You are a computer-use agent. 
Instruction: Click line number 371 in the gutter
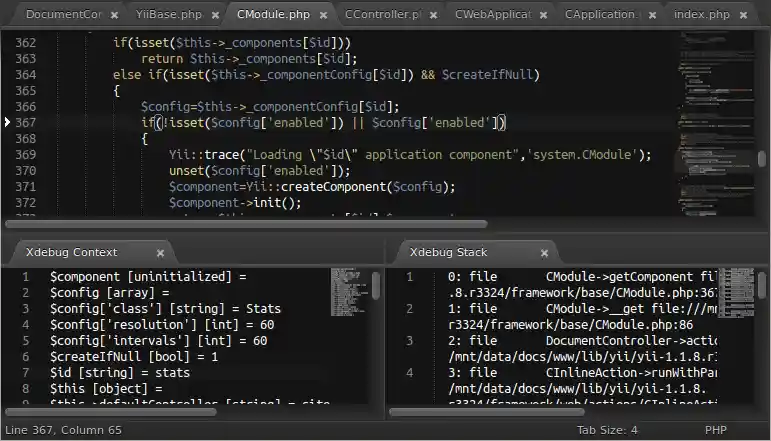pos(26,186)
